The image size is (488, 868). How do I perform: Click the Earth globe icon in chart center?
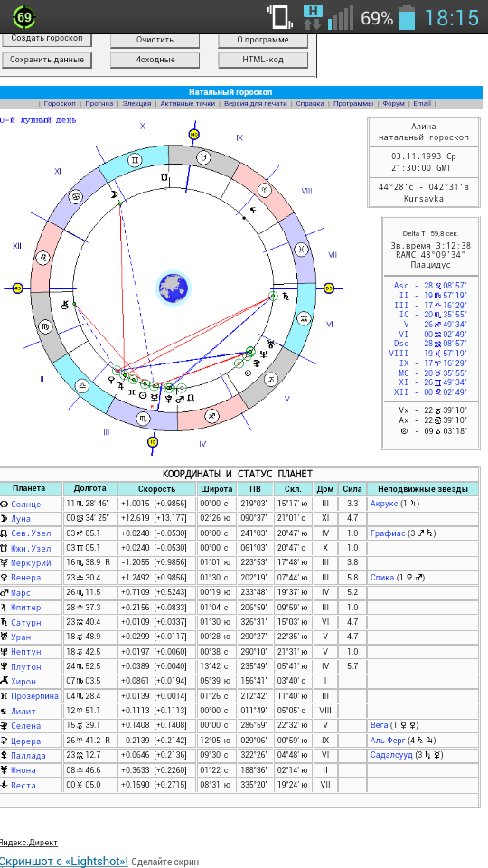[x=174, y=288]
